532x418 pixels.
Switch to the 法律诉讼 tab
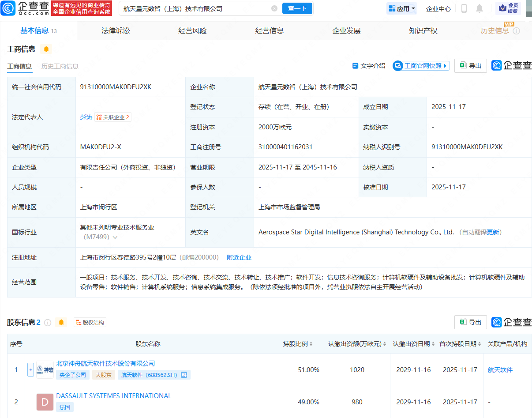point(116,30)
